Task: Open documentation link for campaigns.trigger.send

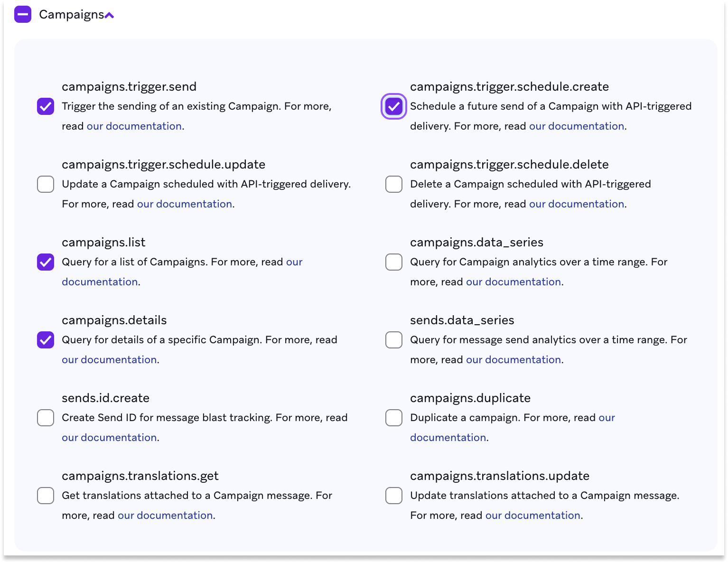Action: click(x=134, y=126)
